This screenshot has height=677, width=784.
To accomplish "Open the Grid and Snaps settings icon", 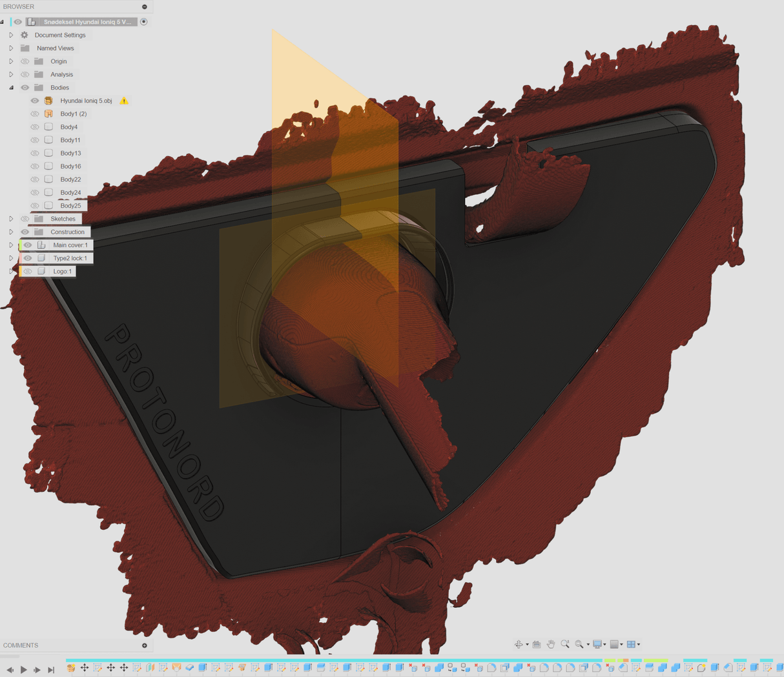I will 614,644.
